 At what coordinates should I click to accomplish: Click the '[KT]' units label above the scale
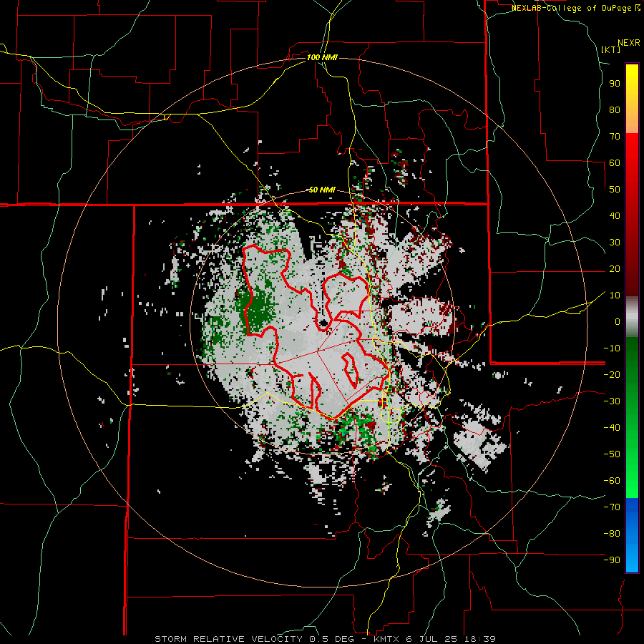[611, 49]
